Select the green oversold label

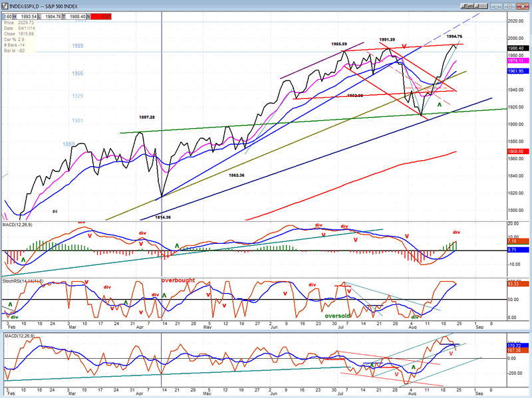click(x=337, y=316)
